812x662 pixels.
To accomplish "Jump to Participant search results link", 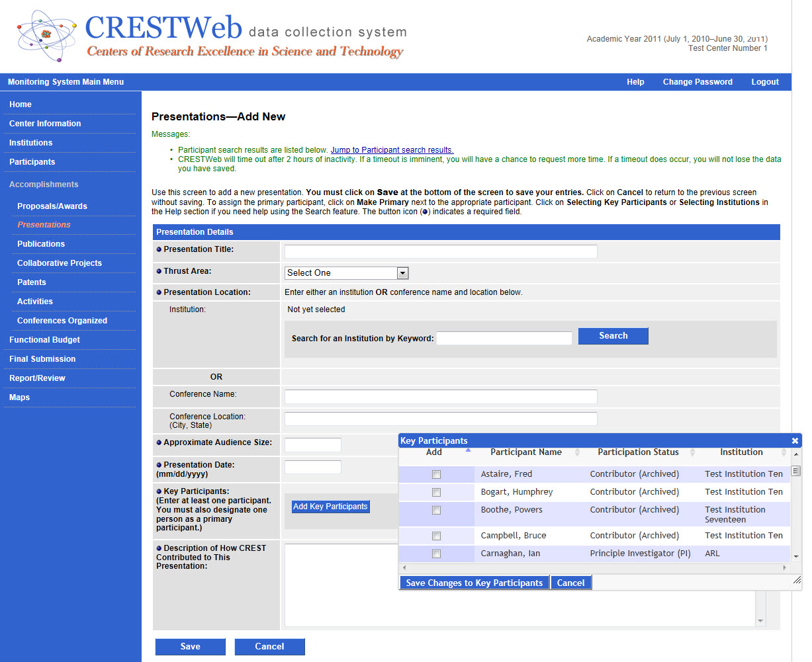I will click(x=392, y=150).
